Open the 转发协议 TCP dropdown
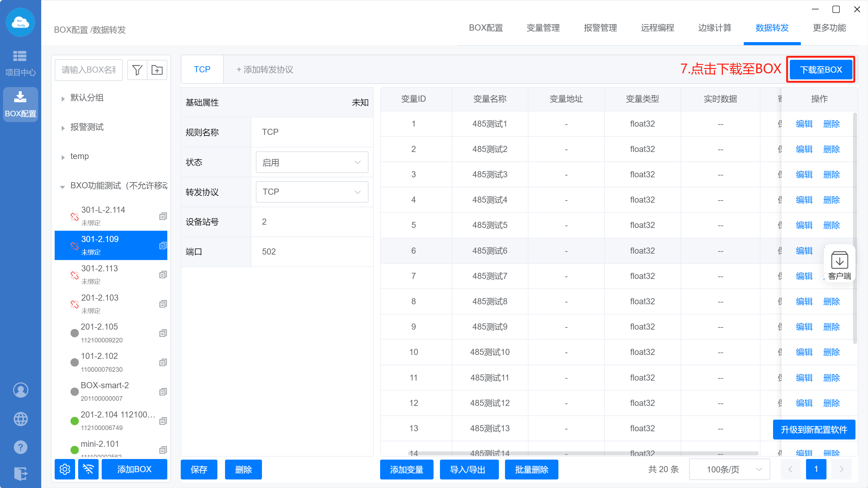This screenshot has width=868, height=488. 312,192
